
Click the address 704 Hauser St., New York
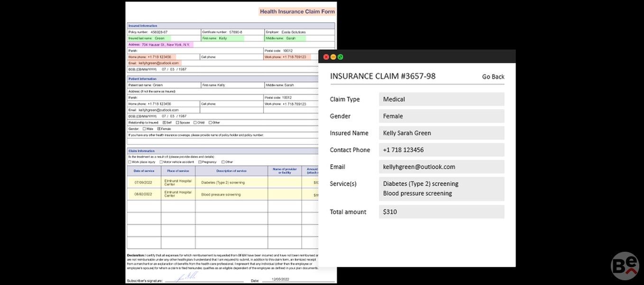point(160,44)
